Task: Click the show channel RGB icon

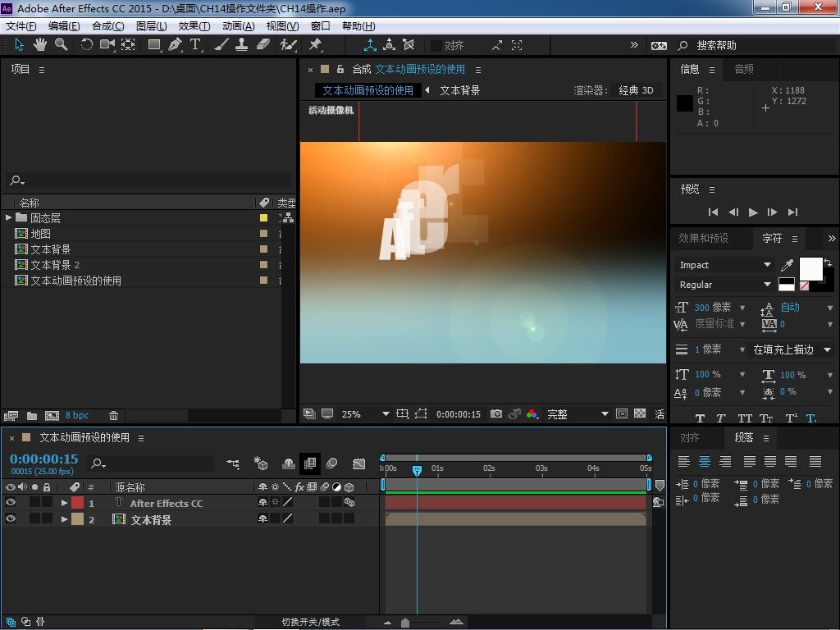Action: [x=532, y=413]
